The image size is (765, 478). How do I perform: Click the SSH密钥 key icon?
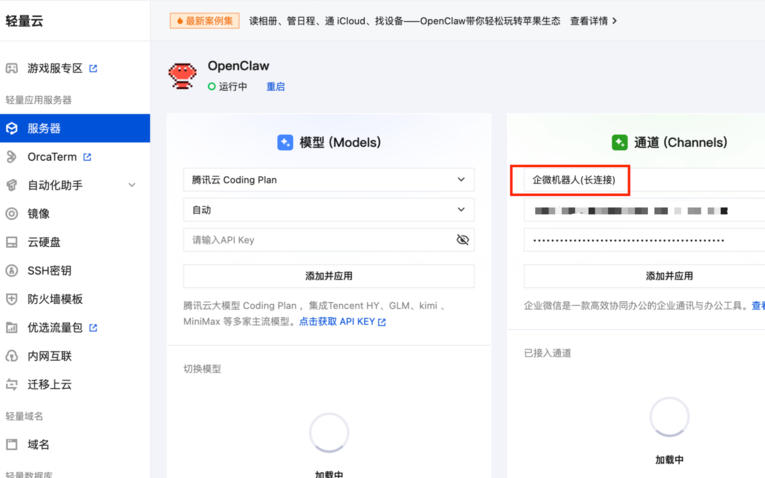tap(12, 270)
